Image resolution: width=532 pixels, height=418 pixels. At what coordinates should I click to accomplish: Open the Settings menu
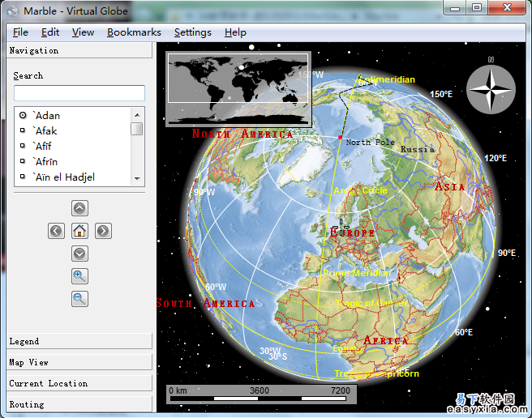192,32
